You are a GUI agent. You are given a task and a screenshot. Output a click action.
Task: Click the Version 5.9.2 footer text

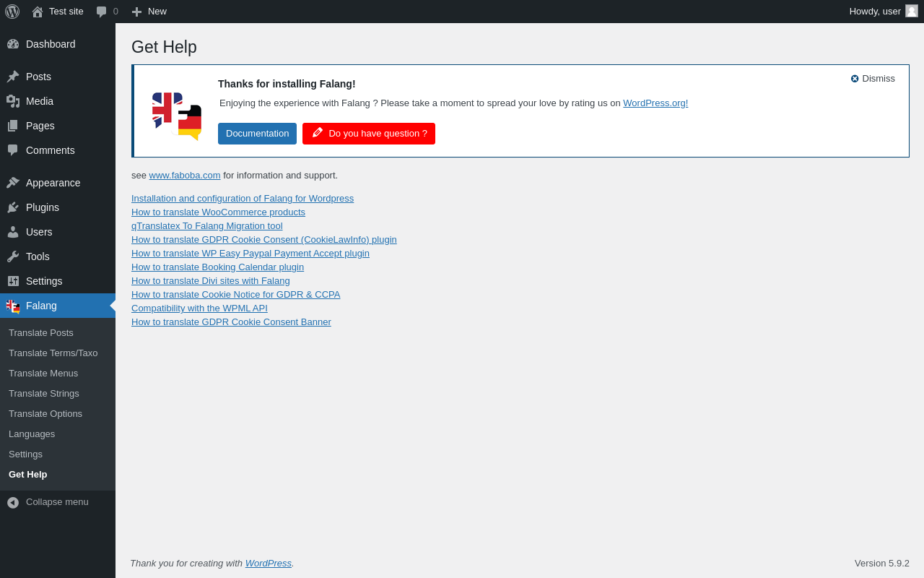[x=882, y=564]
